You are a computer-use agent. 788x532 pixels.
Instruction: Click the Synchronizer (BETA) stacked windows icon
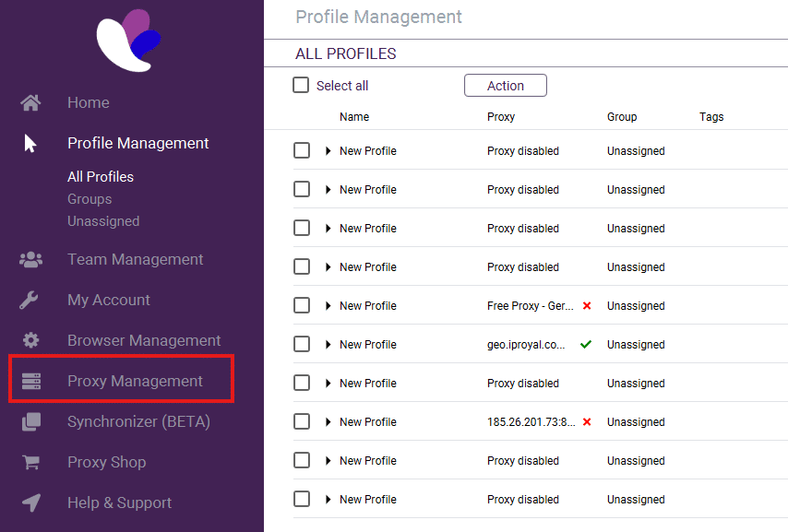click(30, 422)
